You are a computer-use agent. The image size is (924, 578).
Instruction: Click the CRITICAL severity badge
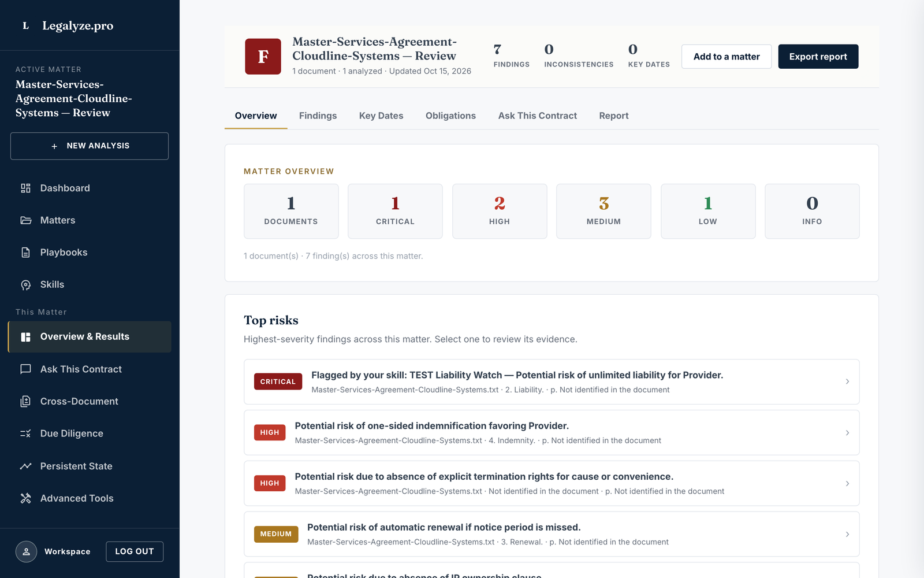278,381
